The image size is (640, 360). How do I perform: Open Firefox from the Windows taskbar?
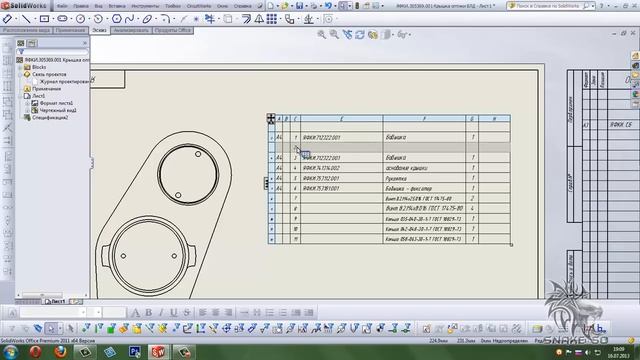(60, 352)
